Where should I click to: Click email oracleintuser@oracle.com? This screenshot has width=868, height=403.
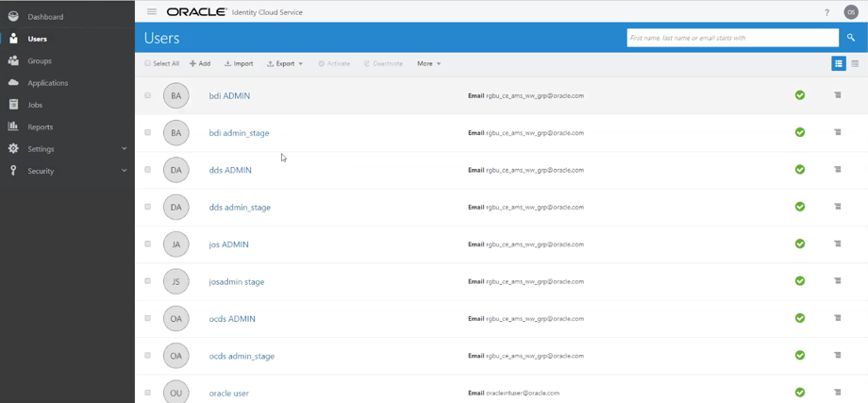(523, 393)
